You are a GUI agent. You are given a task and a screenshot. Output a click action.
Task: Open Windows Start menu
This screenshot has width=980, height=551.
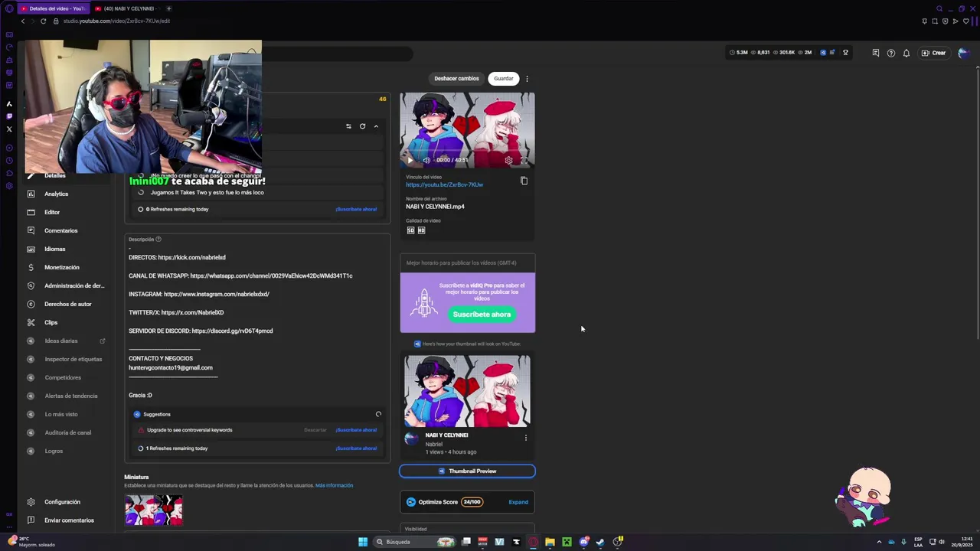[363, 542]
